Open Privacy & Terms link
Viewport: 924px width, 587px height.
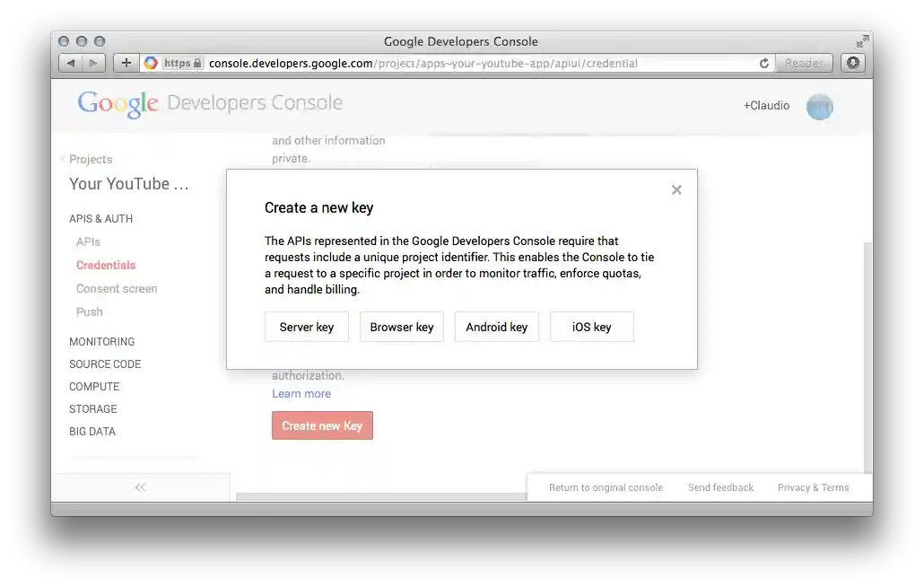tap(814, 487)
